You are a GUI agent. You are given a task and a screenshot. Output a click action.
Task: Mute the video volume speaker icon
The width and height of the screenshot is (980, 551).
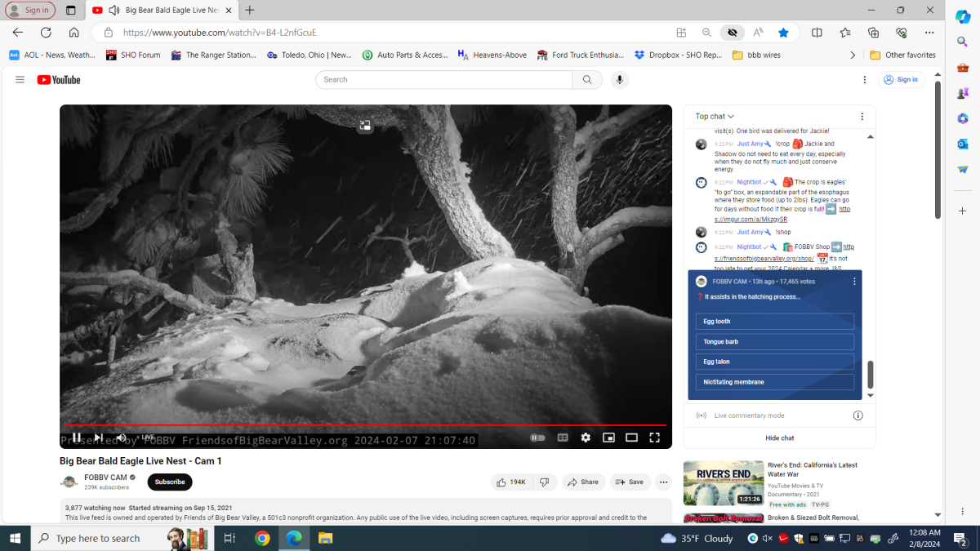pyautogui.click(x=121, y=438)
